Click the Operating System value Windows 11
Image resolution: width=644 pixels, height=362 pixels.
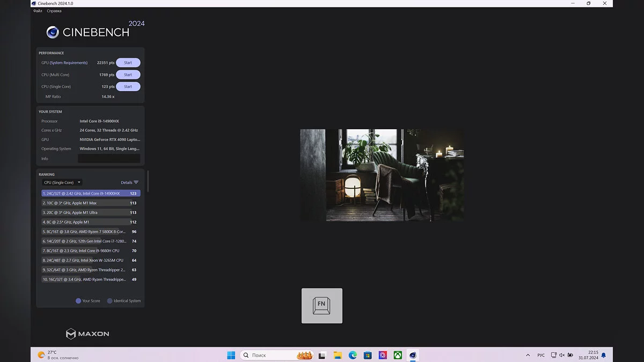(109, 149)
